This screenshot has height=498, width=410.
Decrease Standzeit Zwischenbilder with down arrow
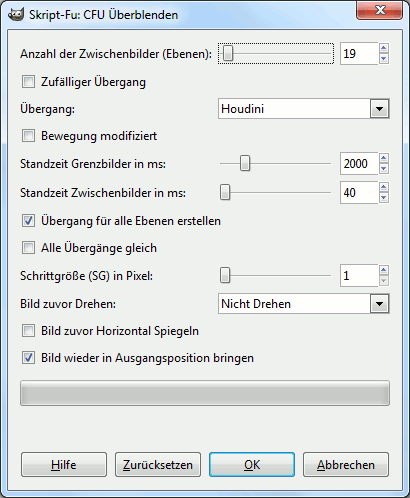384,198
